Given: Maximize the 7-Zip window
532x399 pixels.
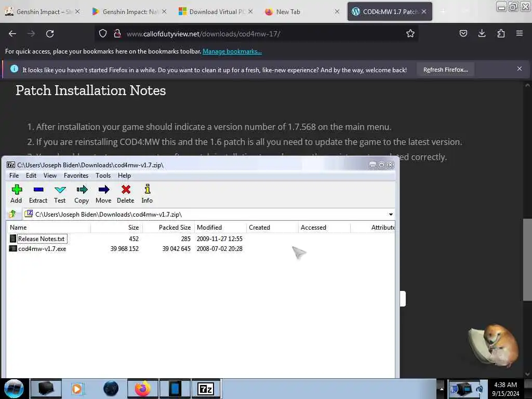Looking at the screenshot, I should (x=381, y=165).
